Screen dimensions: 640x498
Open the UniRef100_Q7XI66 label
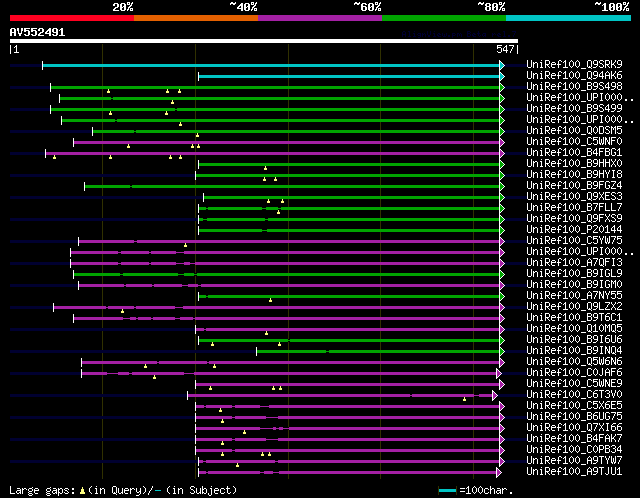[x=574, y=428]
